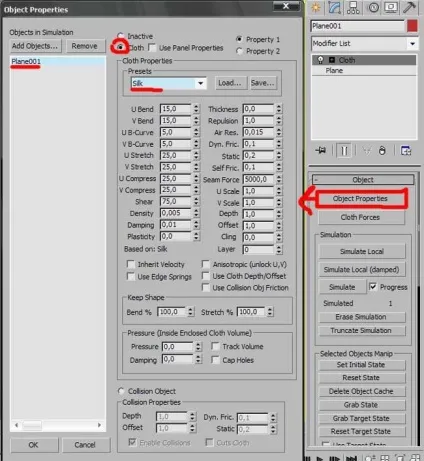This screenshot has width=424, height=461.
Task: Click Erase Simulation button
Action: tap(362, 317)
